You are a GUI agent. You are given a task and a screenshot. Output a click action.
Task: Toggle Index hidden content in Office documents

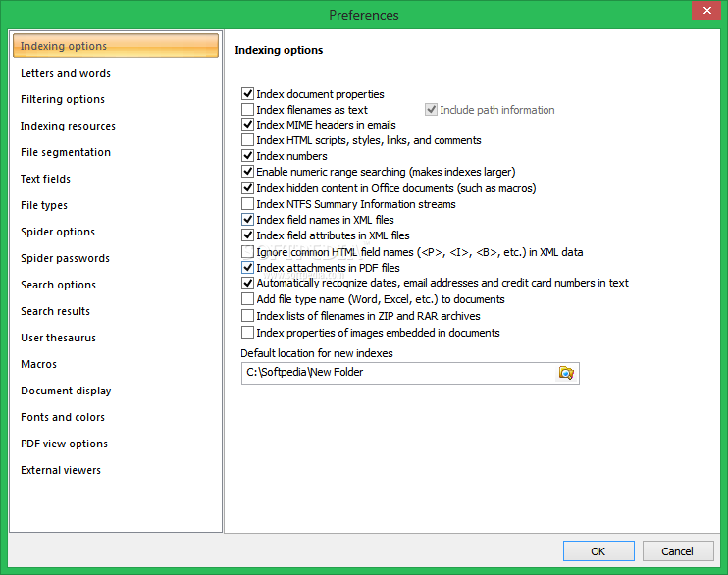click(248, 188)
